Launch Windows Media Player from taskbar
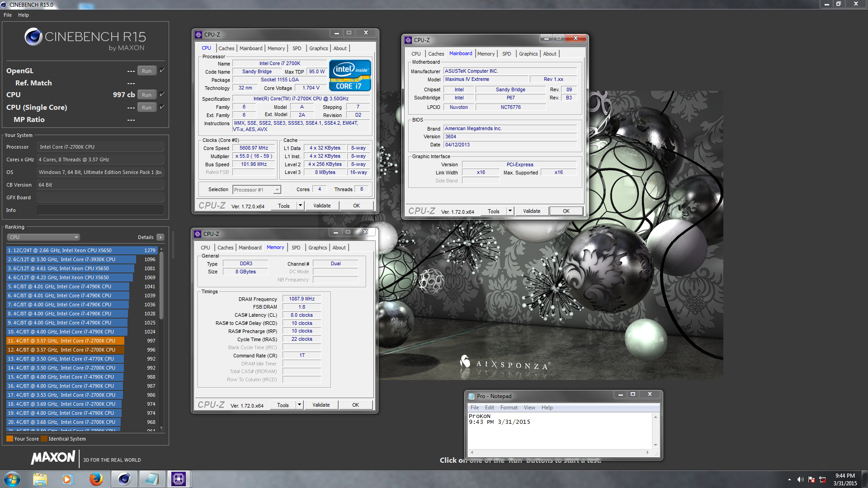This screenshot has height=488, width=868. [x=67, y=479]
